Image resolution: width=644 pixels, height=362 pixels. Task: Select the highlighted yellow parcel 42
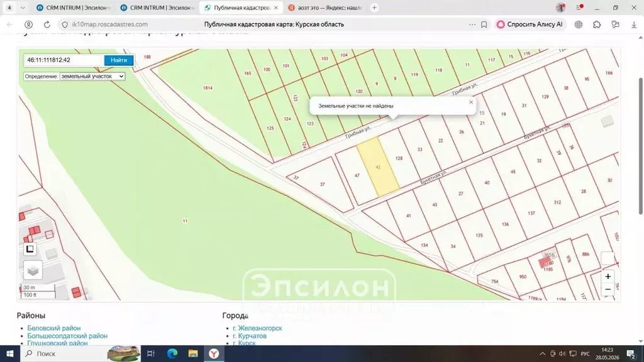[x=378, y=167]
